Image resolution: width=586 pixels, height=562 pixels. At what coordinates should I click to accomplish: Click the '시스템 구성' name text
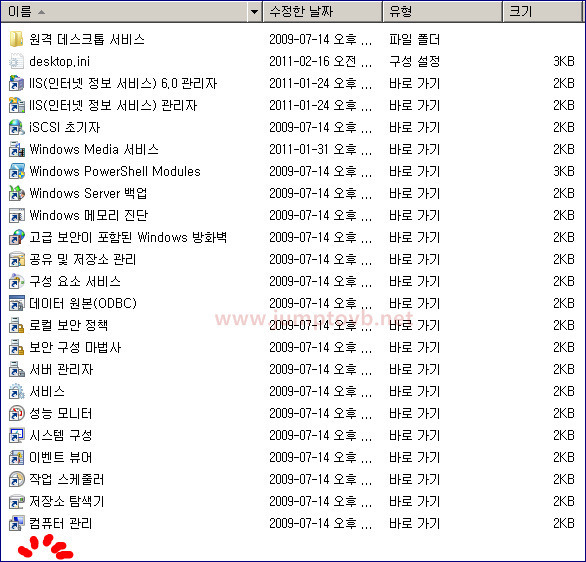(61, 436)
